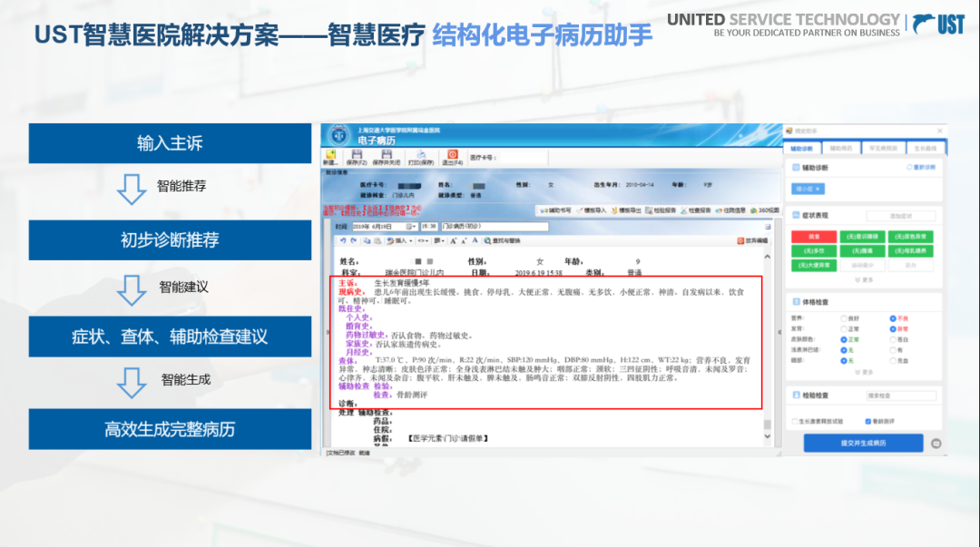This screenshot has height=547, width=980.
Task: Open 检验报告 lab report
Action: click(x=661, y=210)
